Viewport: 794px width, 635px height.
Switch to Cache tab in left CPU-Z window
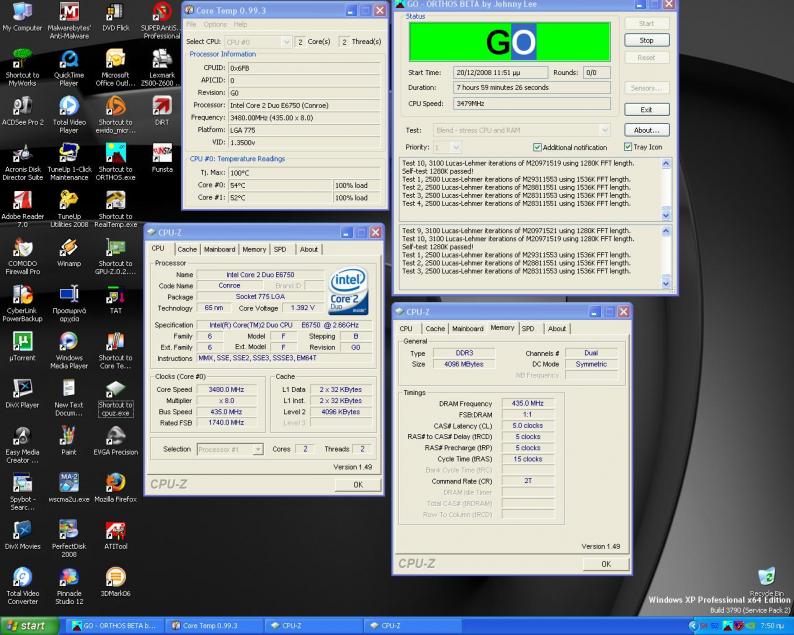pyautogui.click(x=187, y=249)
